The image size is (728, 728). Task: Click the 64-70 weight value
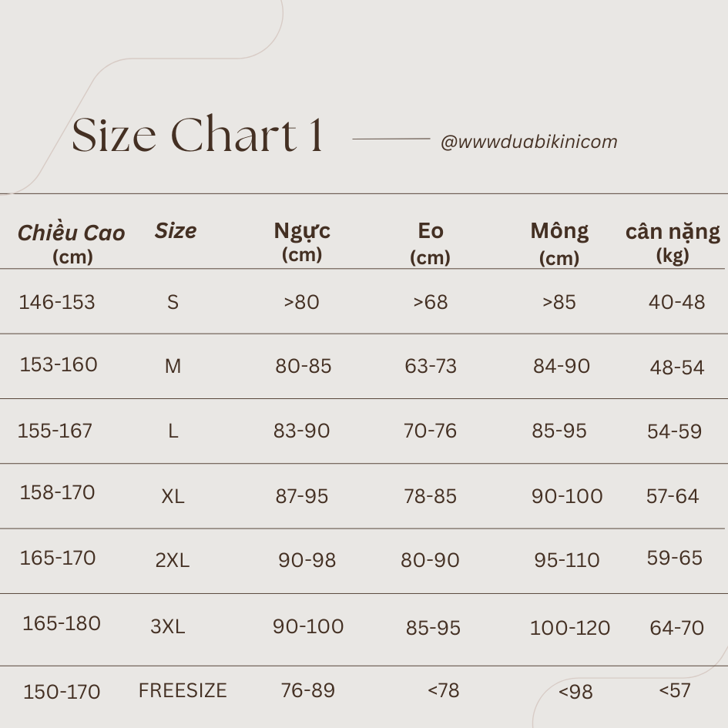pyautogui.click(x=676, y=628)
